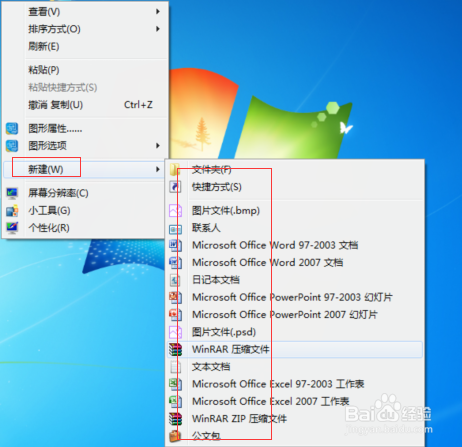The height and width of the screenshot is (447, 462).
Task: Click the PowerPoint 97-2003 slide icon
Action: pyautogui.click(x=175, y=297)
